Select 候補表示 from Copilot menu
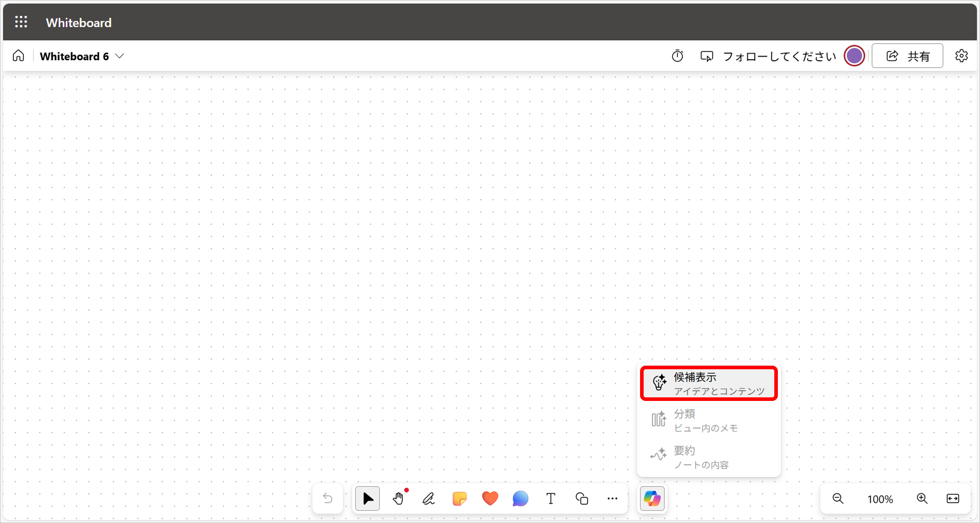This screenshot has height=523, width=980. pos(708,384)
